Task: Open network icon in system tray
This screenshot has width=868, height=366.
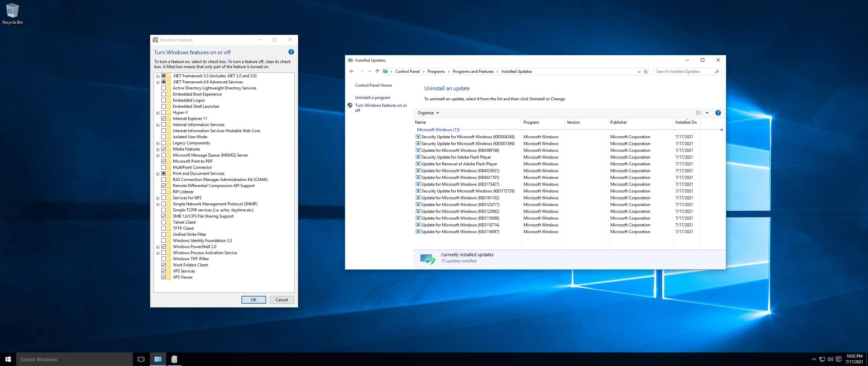Action: click(x=822, y=359)
